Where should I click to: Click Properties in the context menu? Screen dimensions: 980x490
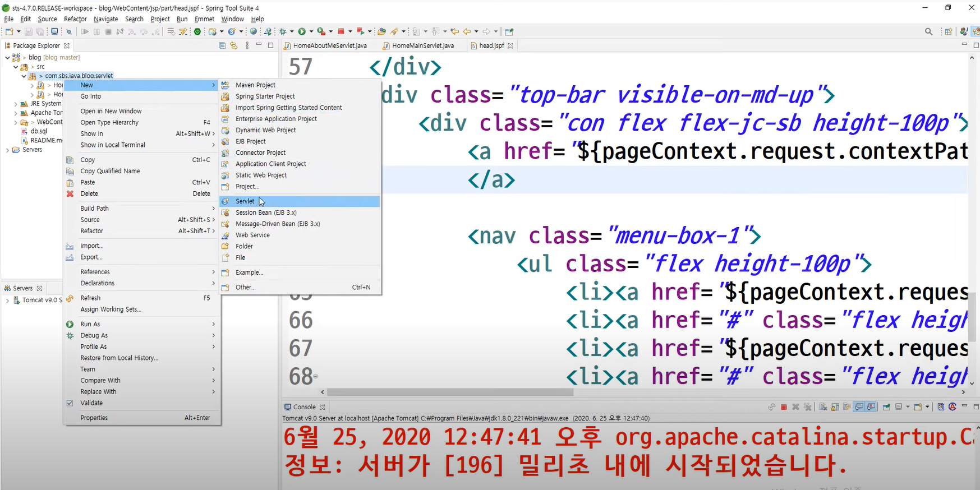[x=142, y=418]
